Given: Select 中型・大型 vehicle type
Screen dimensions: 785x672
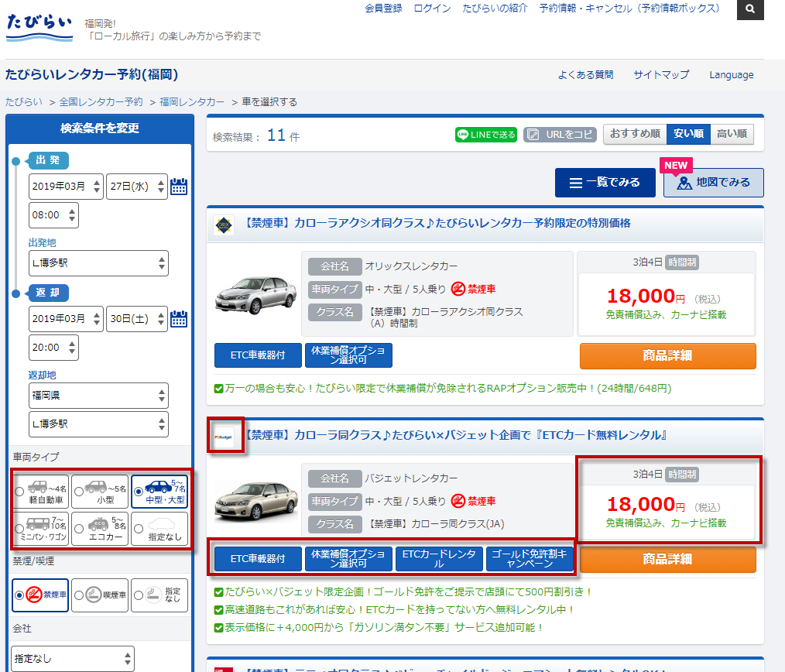Looking at the screenshot, I should coord(159,492).
